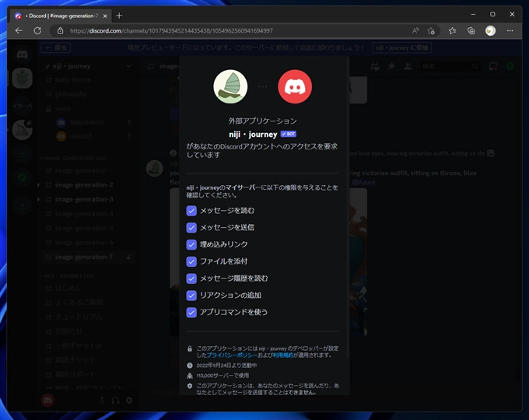The image size is (529, 420).
Task: Reload the page with refresh icon
Action: (37, 30)
